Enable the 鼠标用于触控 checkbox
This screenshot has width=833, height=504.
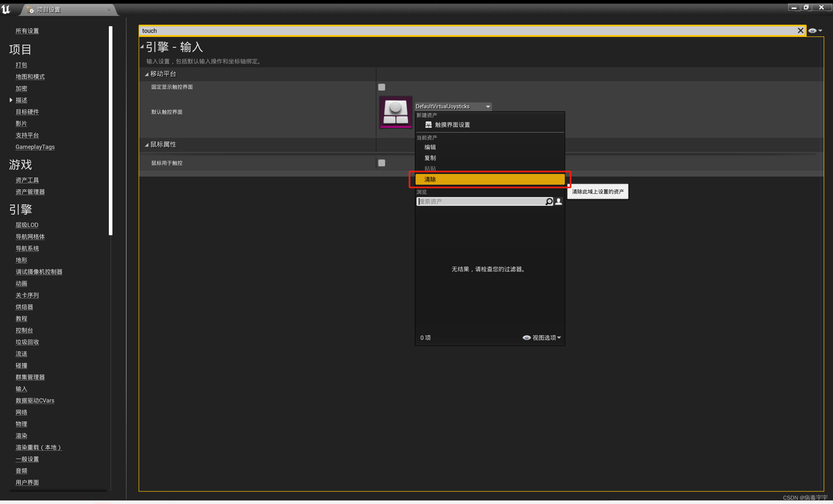[382, 163]
